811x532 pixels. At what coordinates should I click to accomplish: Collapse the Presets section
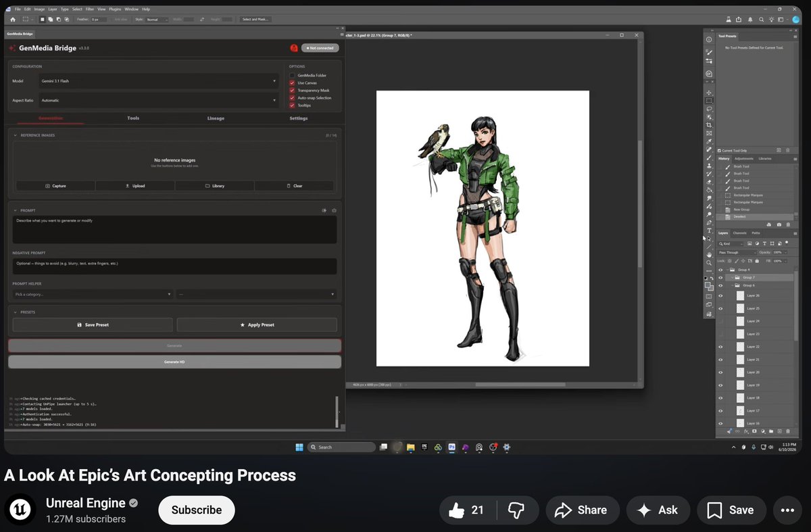(15, 312)
